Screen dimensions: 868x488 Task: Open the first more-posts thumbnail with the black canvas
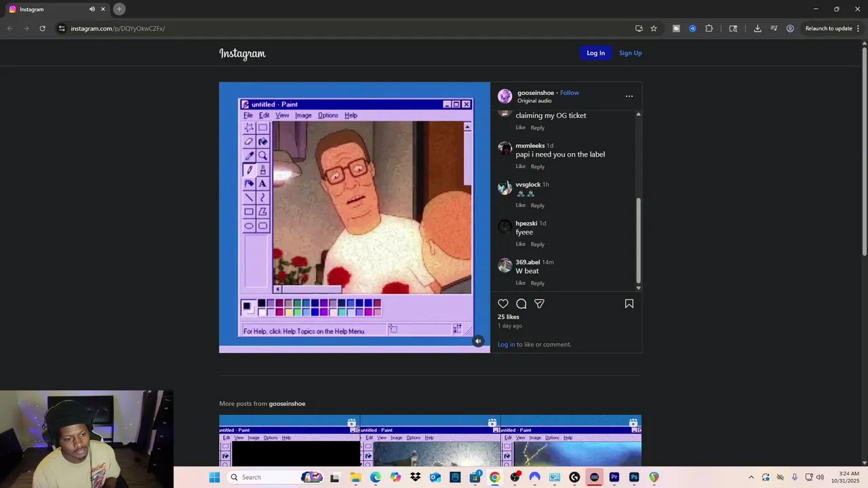point(290,441)
